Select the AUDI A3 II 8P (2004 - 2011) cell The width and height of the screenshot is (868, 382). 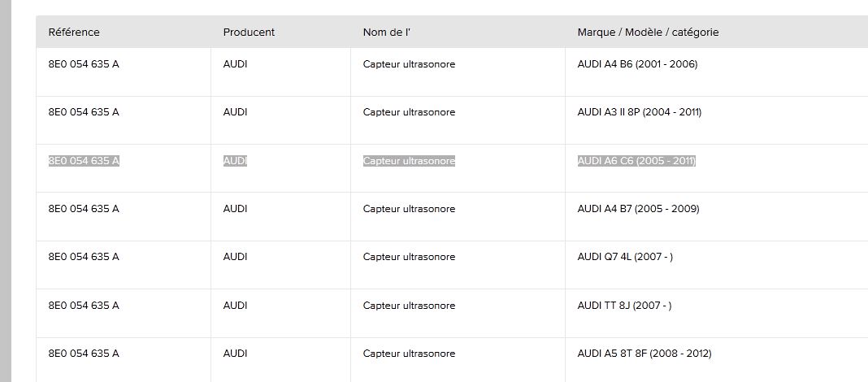[x=639, y=112]
